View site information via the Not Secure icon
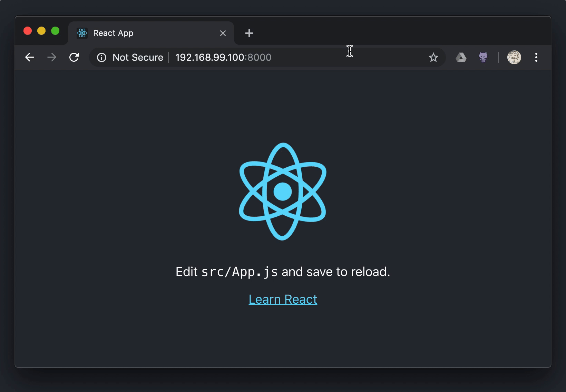Screen dimensions: 566x392 click(101, 57)
